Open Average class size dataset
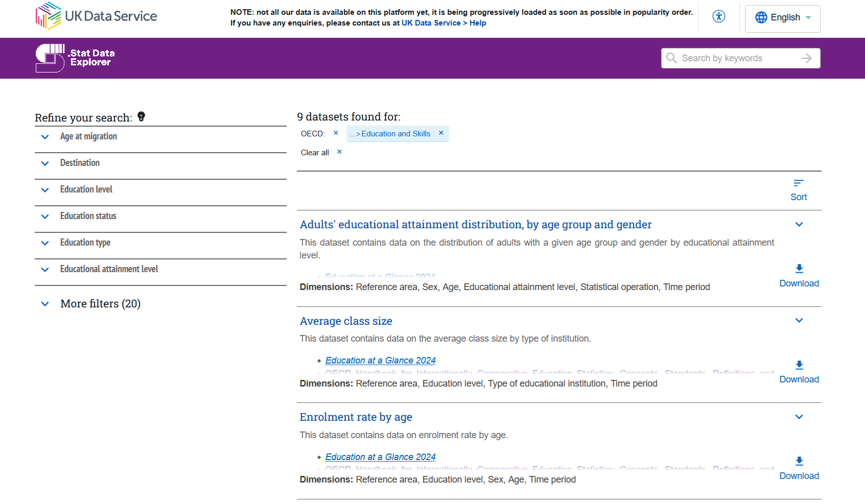Viewport: 865px width, 504px height. click(346, 321)
